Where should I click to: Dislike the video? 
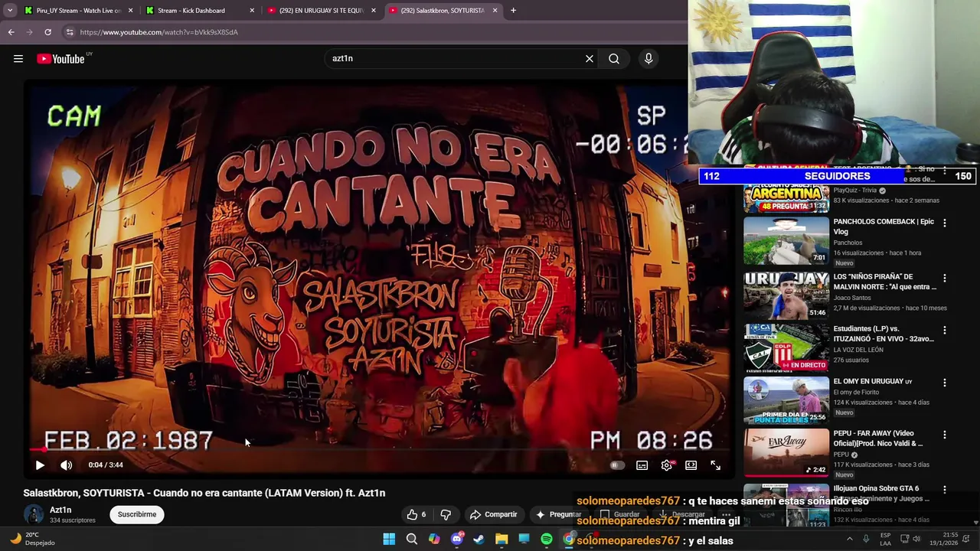pyautogui.click(x=446, y=514)
